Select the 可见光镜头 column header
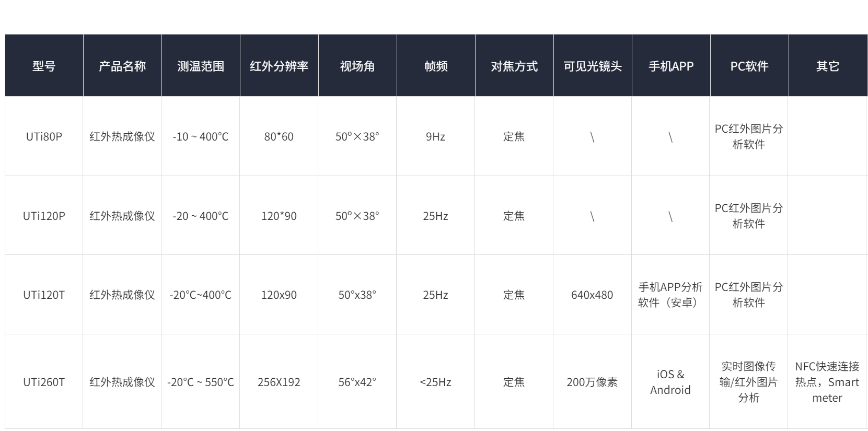868x431 pixels. click(593, 66)
